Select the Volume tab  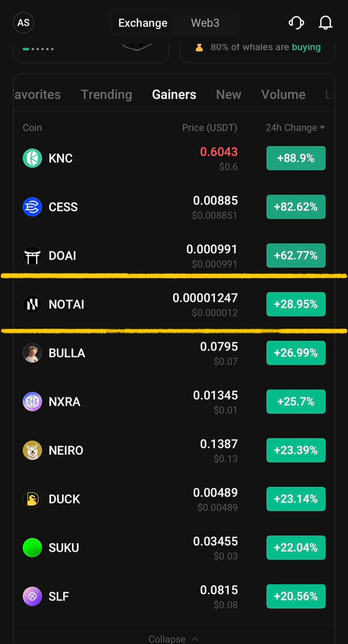coord(283,94)
